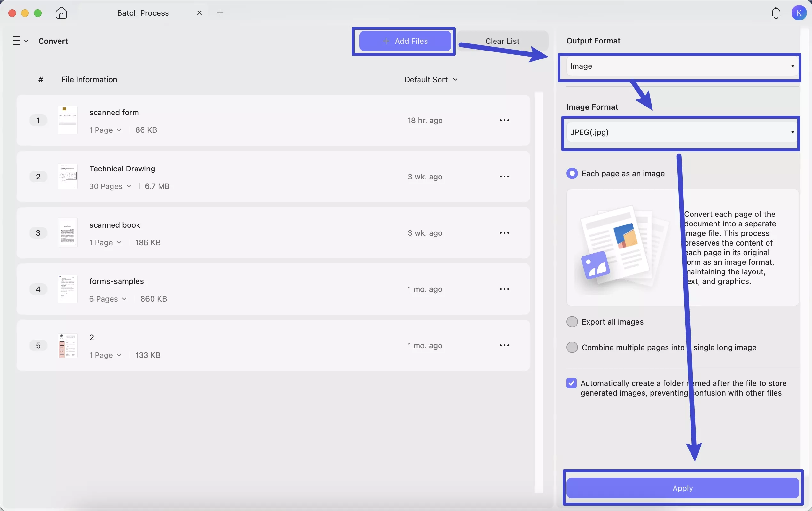
Task: Select Export all images option
Action: (572, 322)
